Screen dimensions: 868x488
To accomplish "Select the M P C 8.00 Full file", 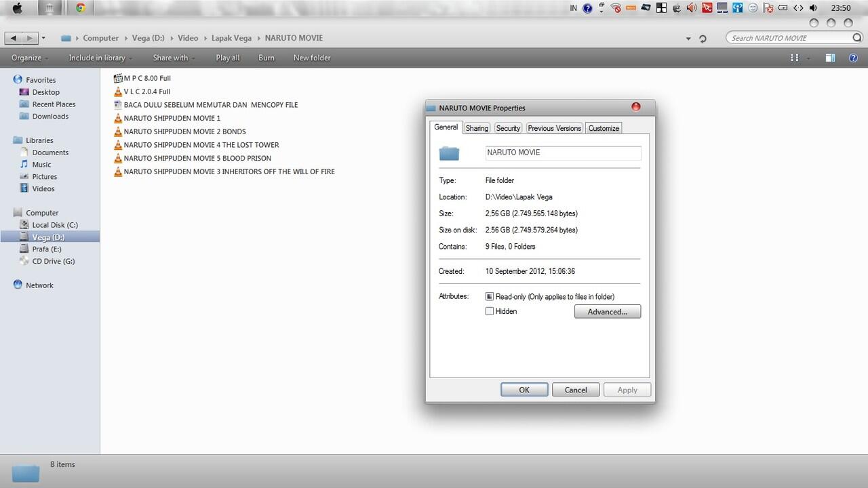I will 147,79.
